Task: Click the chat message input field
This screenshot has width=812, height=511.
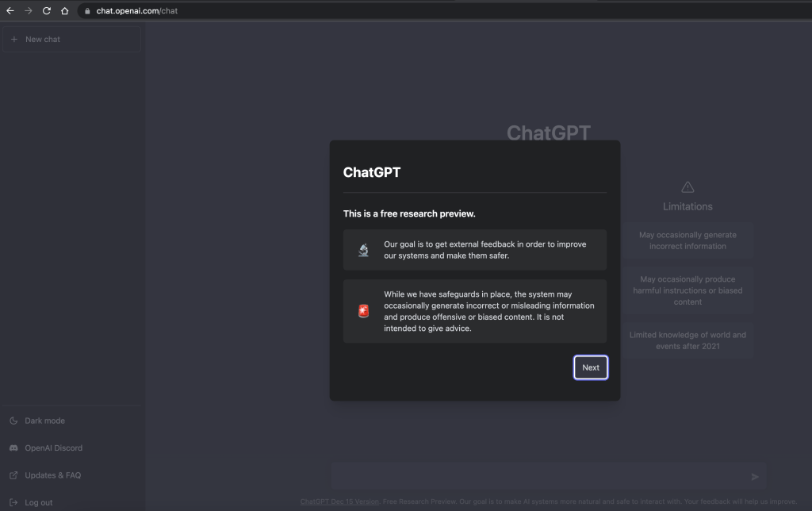Action: (539, 477)
